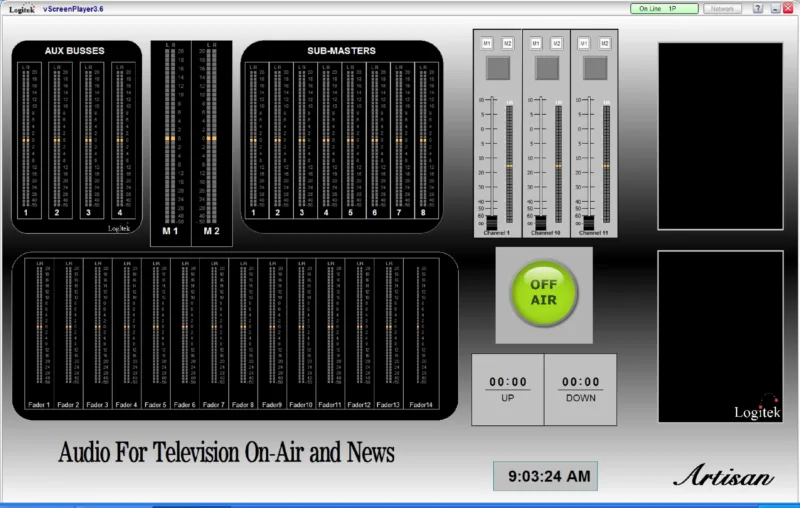Click the On Line 1P status indicator

coord(664,9)
